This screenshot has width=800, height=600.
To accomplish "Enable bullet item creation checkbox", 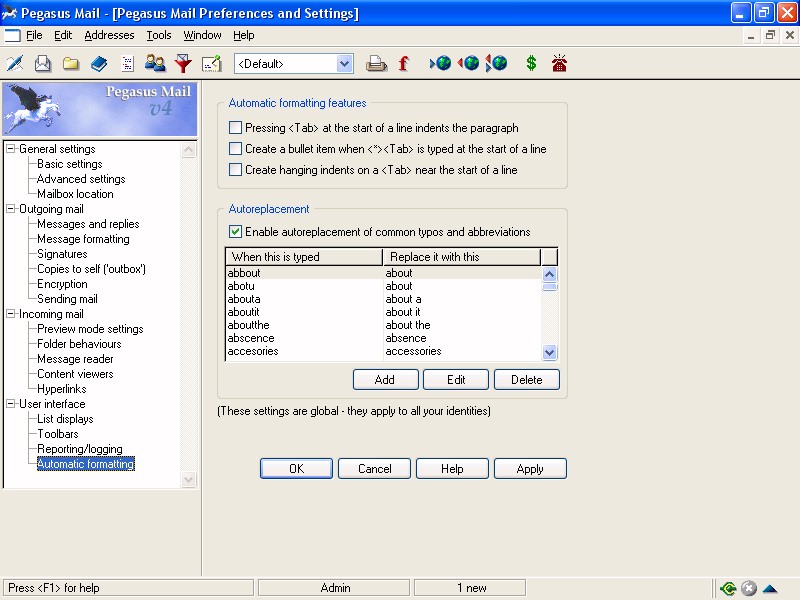I will [235, 148].
